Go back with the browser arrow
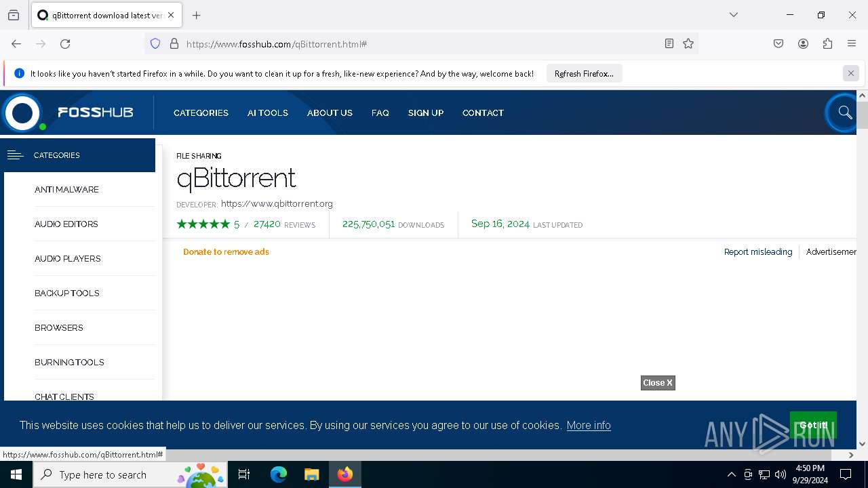 click(16, 44)
